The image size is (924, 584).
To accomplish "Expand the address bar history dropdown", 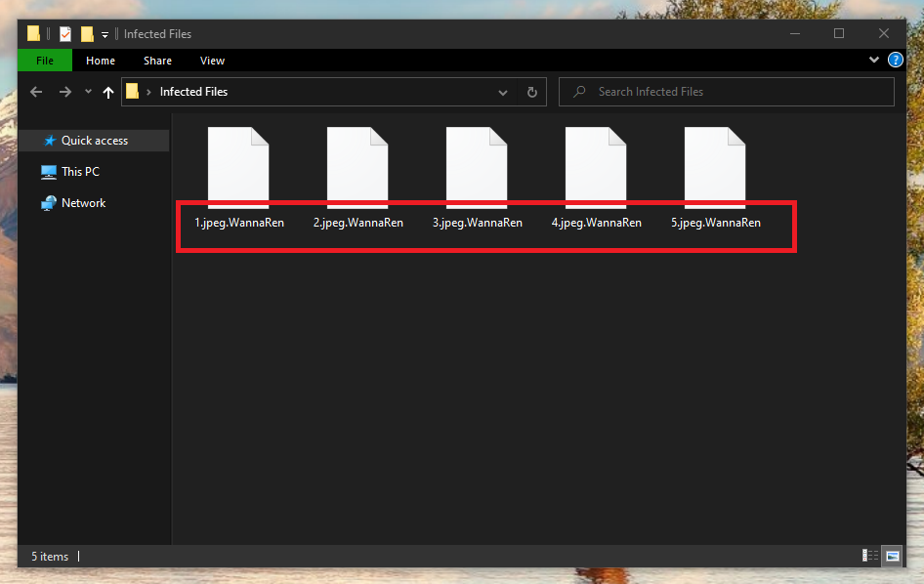I will pyautogui.click(x=503, y=93).
